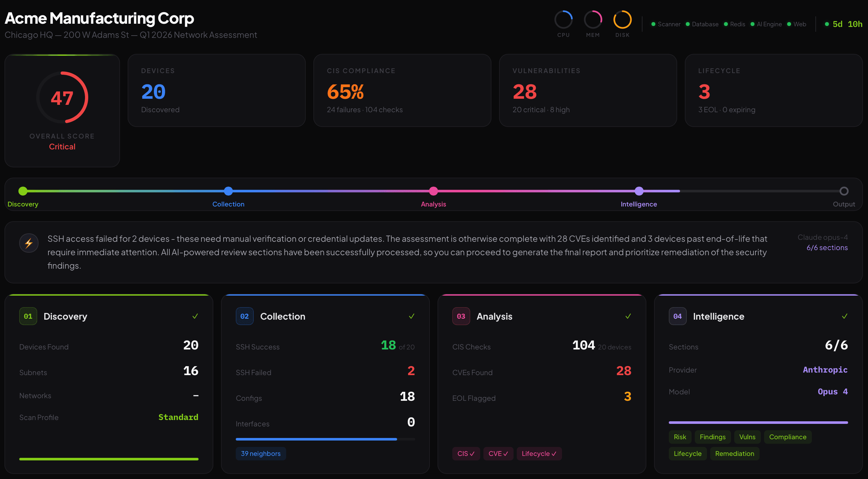
Task: Expand the 39 neighbors chip
Action: coord(260,453)
